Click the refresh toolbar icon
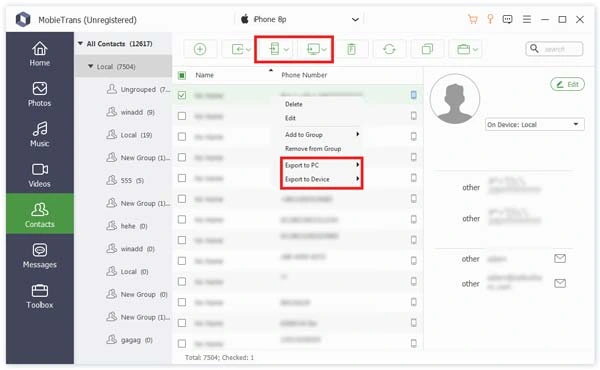This screenshot has height=370, width=600. point(389,49)
